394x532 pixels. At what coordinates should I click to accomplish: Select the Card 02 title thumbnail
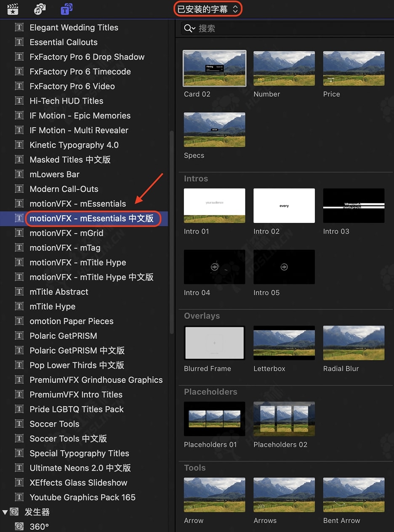(x=215, y=69)
